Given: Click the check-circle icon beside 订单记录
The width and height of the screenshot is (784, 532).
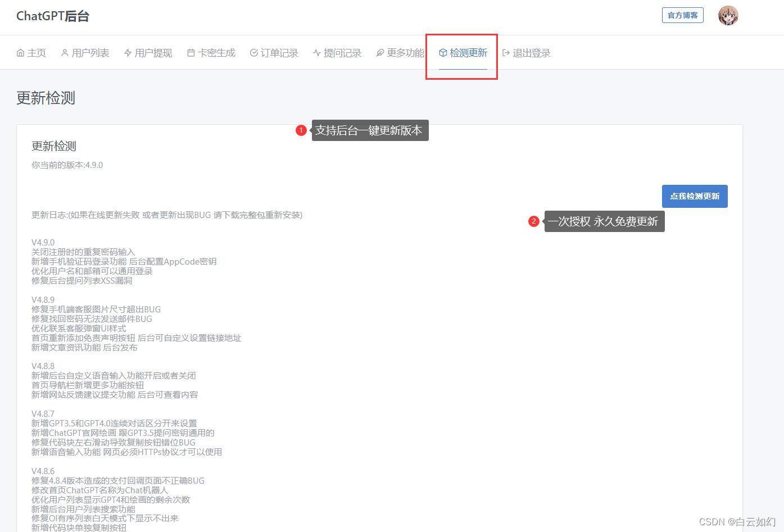Looking at the screenshot, I should coord(254,53).
